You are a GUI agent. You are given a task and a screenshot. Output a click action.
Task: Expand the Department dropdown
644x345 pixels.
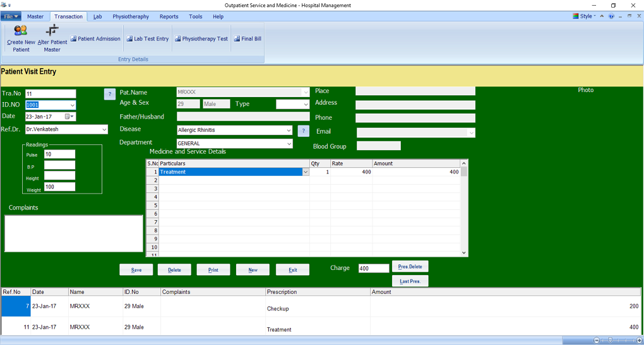289,144
